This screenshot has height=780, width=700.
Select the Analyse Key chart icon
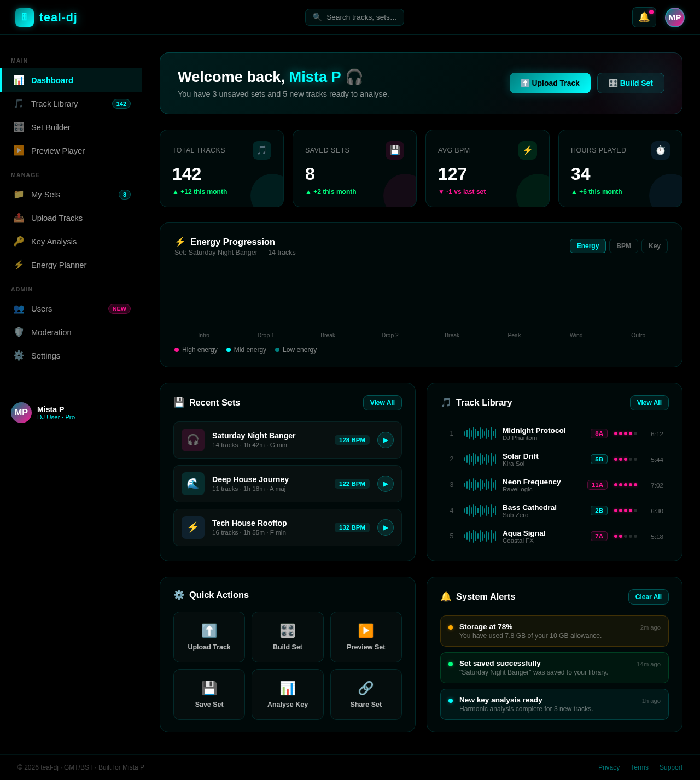[x=287, y=688]
